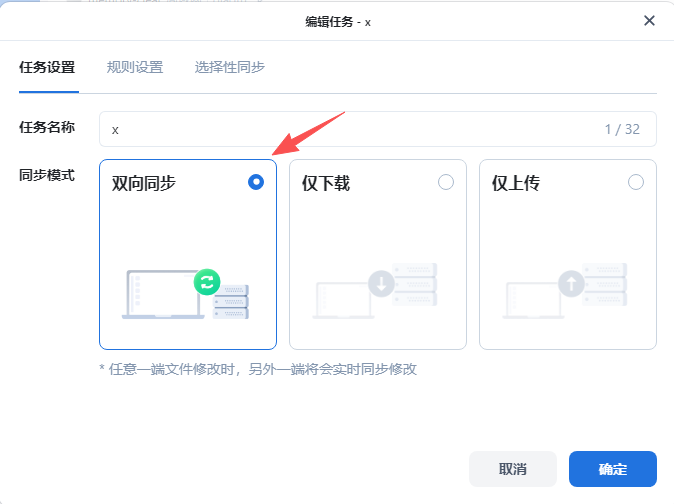Image resolution: width=674 pixels, height=504 pixels.
Task: Click the laptop illustration in 双向同步 card
Action: coord(163,295)
